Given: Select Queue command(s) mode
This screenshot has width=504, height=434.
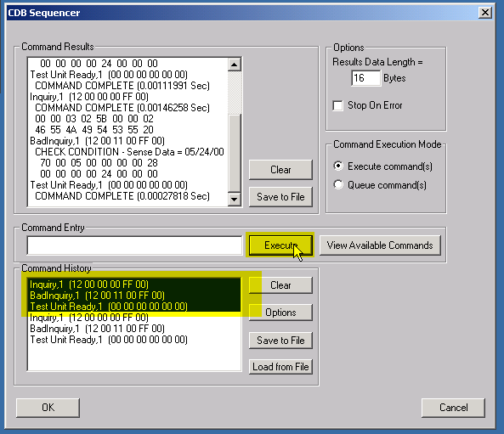Looking at the screenshot, I should point(338,184).
